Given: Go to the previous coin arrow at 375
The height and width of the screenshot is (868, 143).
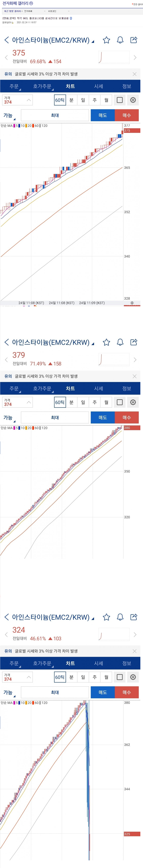Looking at the screenshot, I should [x=6, y=58].
